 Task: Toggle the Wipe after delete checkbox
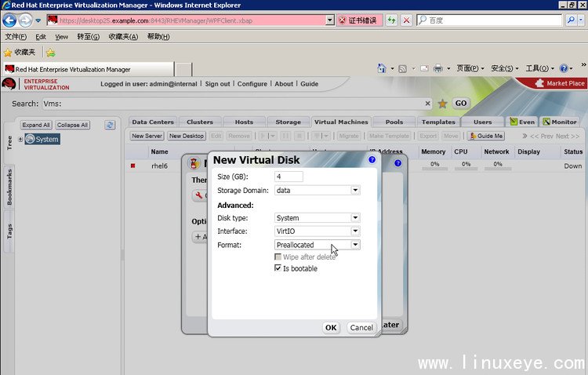point(278,257)
